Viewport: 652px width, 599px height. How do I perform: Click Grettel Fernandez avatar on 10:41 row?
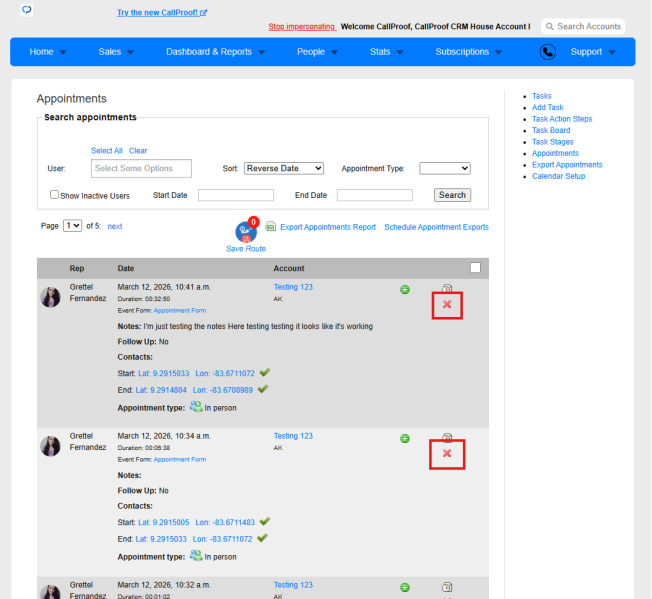[x=50, y=297]
